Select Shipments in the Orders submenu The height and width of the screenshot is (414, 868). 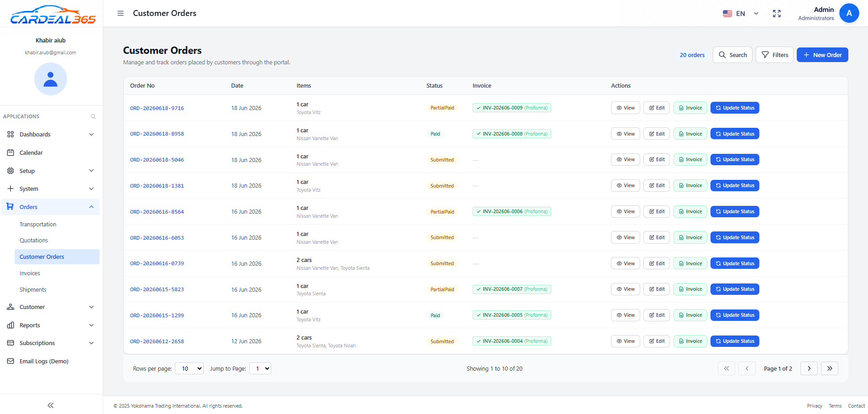pos(33,289)
